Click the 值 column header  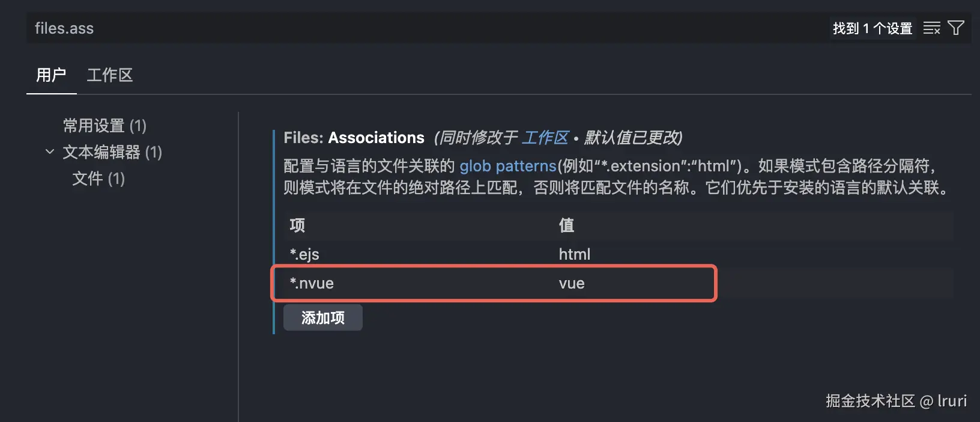click(566, 225)
